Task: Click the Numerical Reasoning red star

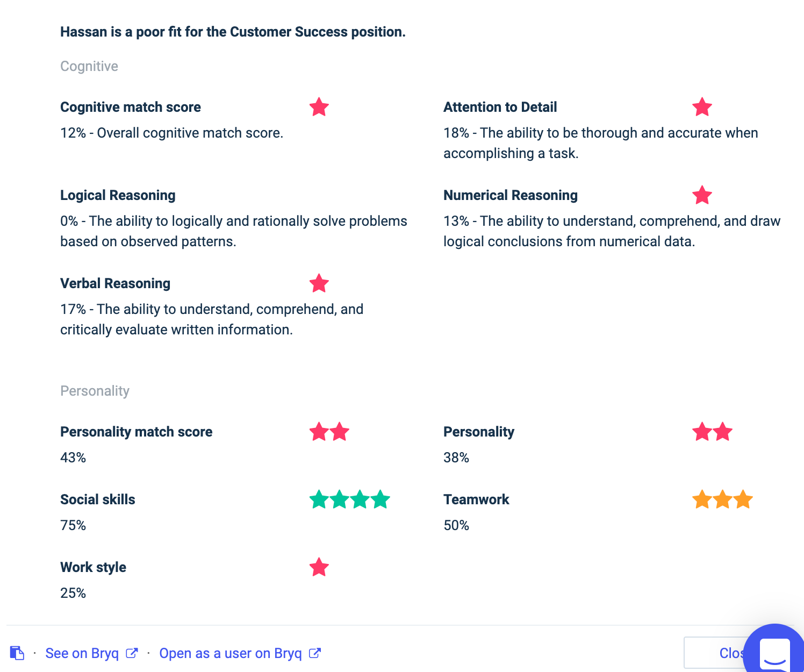Action: (702, 195)
